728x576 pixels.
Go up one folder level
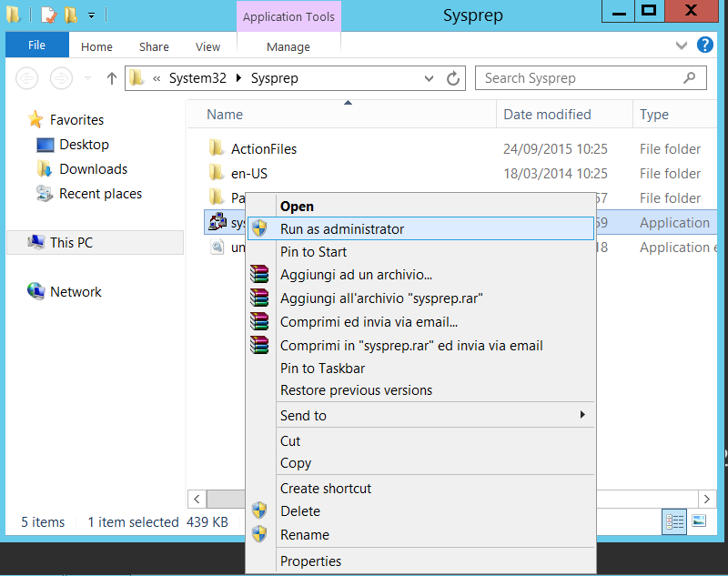pyautogui.click(x=111, y=78)
